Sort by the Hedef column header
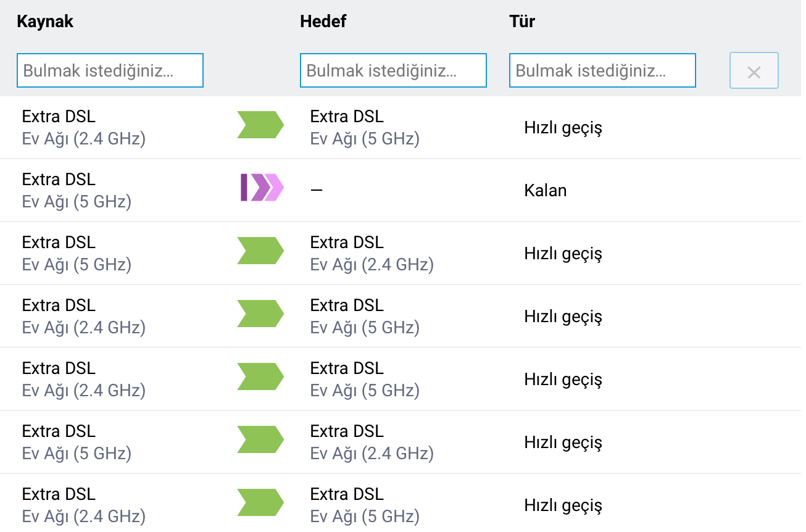This screenshot has height=532, width=806. tap(323, 21)
